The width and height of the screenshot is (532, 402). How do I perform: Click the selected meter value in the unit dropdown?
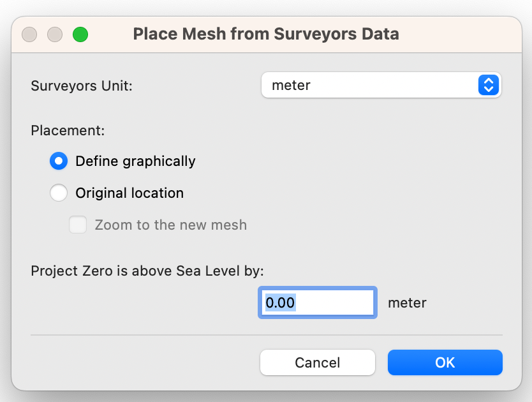pyautogui.click(x=291, y=85)
